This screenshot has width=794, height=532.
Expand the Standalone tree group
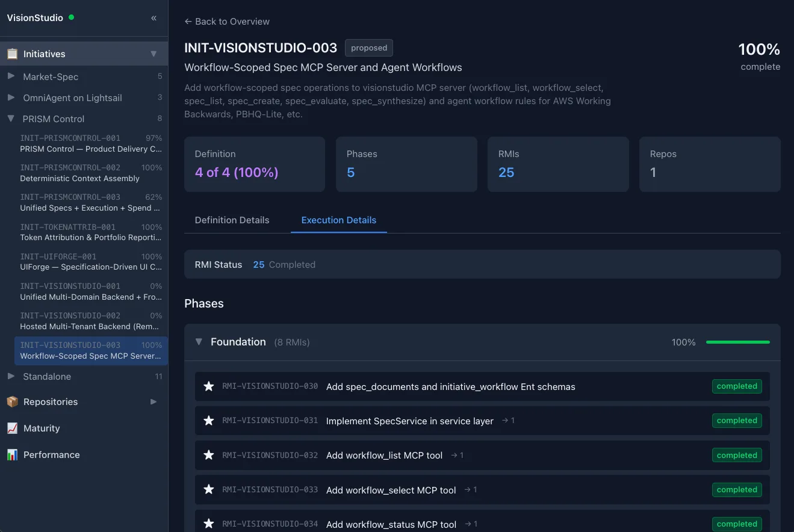pos(11,376)
